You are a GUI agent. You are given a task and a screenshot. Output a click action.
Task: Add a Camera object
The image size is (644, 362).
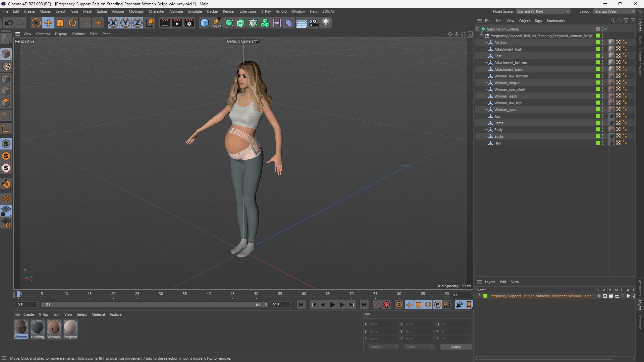point(314,23)
